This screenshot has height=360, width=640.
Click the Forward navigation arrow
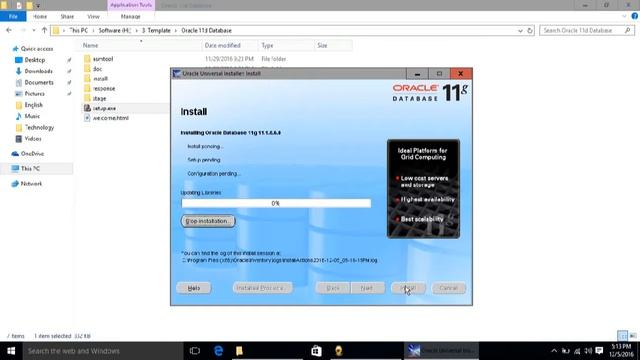22,30
